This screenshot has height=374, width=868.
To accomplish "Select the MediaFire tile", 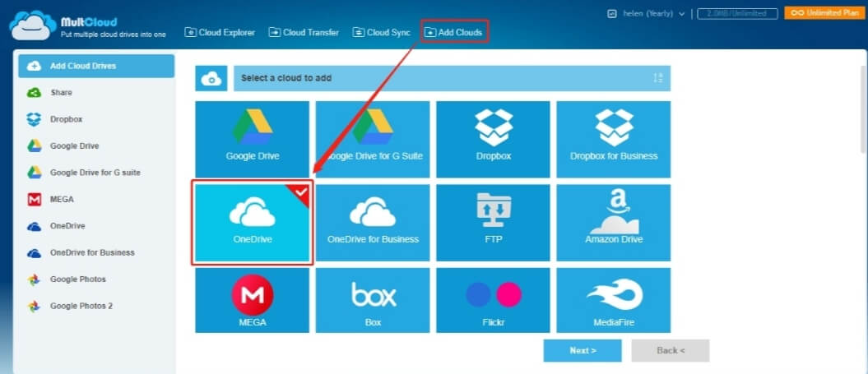I will (613, 300).
